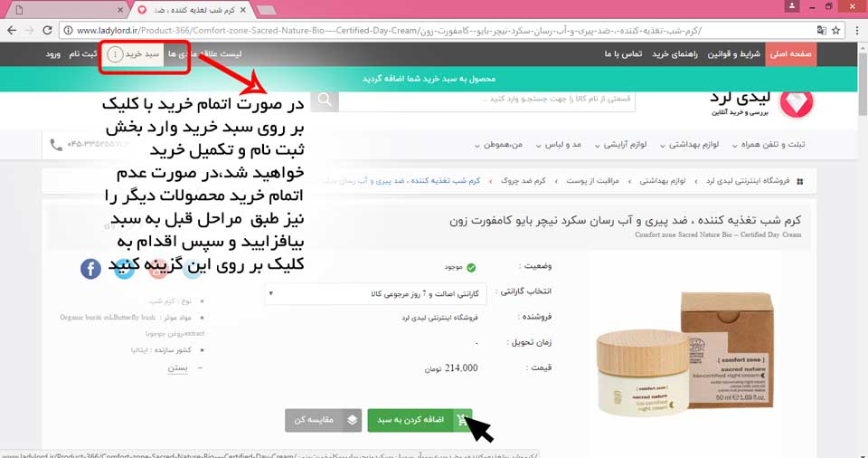Click ورود login link
This screenshot has width=868, height=458.
point(52,53)
